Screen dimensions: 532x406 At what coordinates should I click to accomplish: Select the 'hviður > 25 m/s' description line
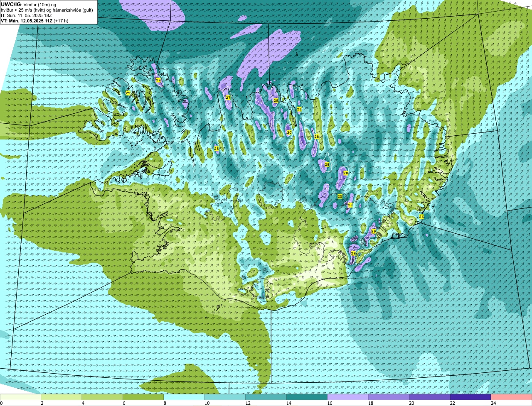47,10
